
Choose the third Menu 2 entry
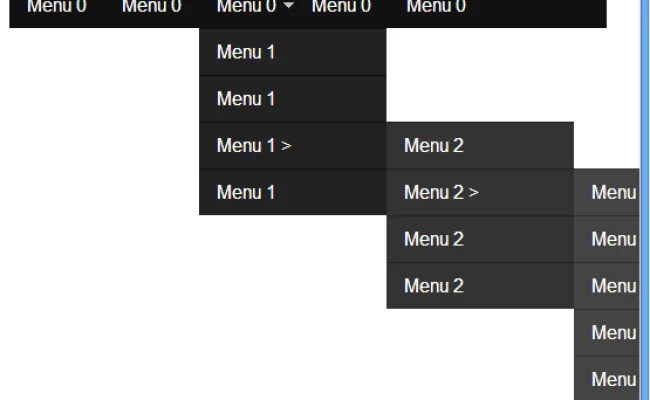(x=480, y=239)
